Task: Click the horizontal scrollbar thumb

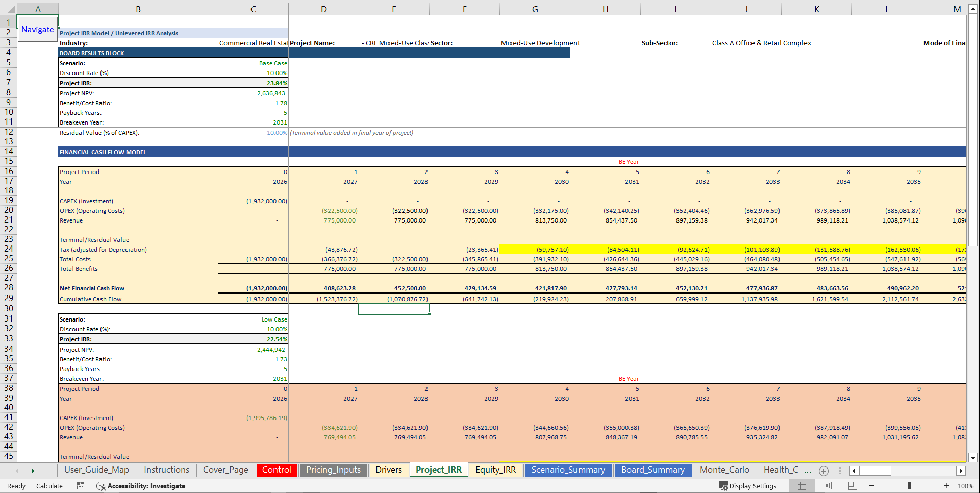Action: pos(875,471)
